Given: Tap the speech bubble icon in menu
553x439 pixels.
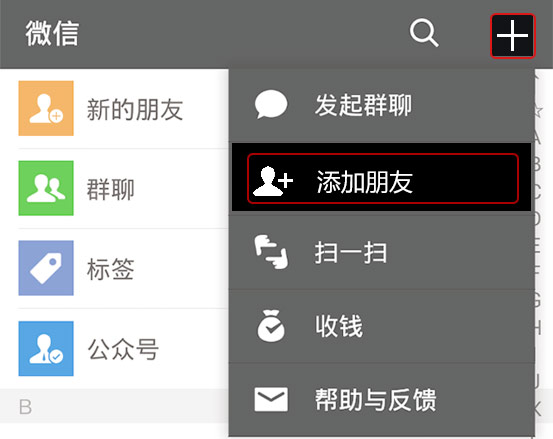Looking at the screenshot, I should tap(271, 104).
